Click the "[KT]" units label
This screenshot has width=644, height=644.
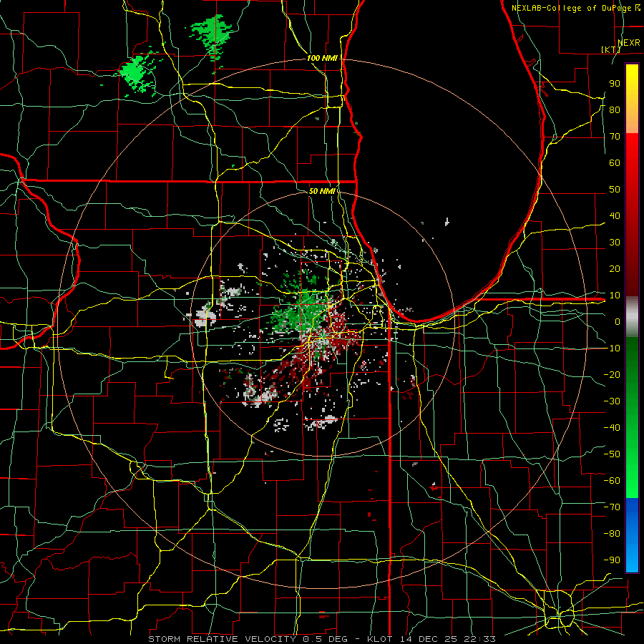(611, 49)
